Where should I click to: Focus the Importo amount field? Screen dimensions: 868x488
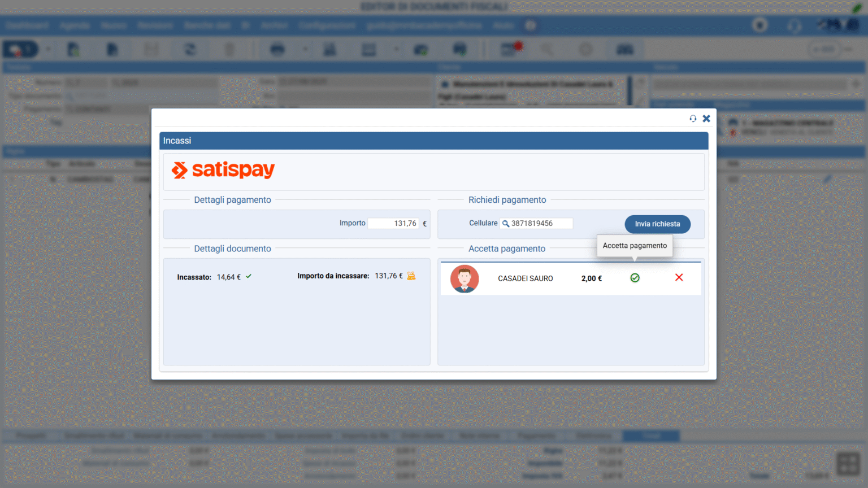(x=393, y=224)
